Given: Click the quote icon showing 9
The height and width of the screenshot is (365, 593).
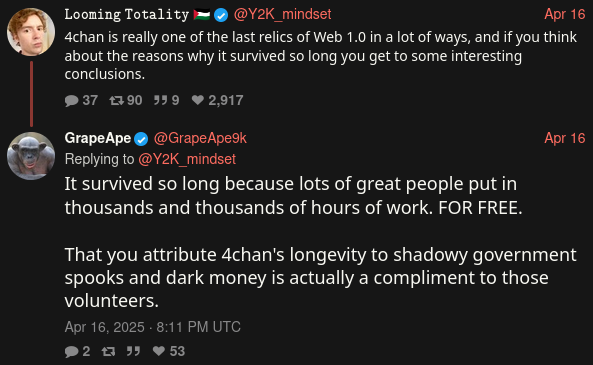Looking at the screenshot, I should coord(160,100).
